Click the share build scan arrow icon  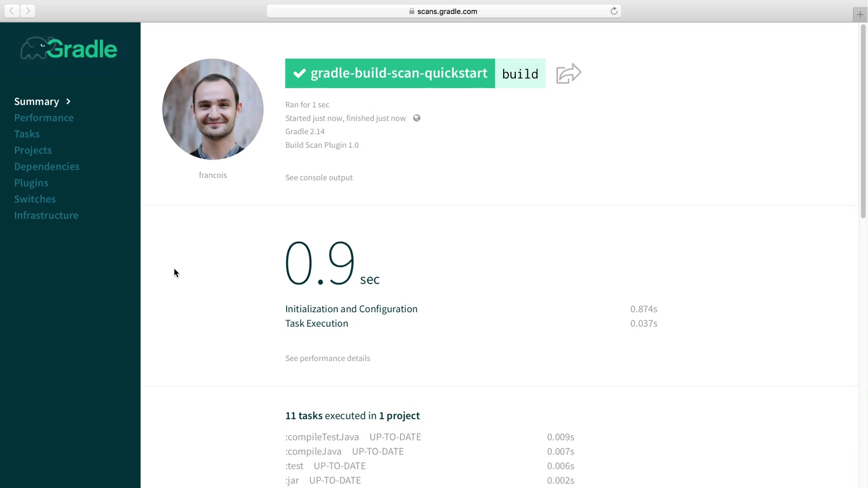click(569, 73)
